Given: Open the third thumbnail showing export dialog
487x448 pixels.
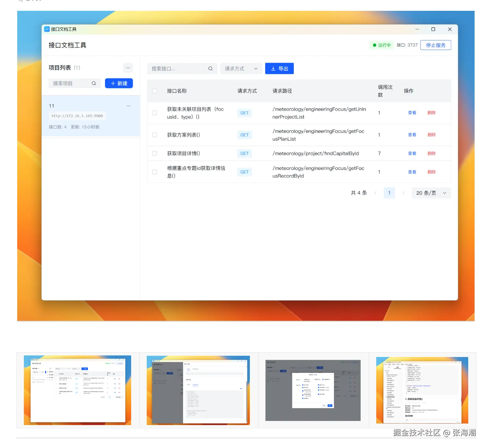Looking at the screenshot, I should click(x=313, y=390).
